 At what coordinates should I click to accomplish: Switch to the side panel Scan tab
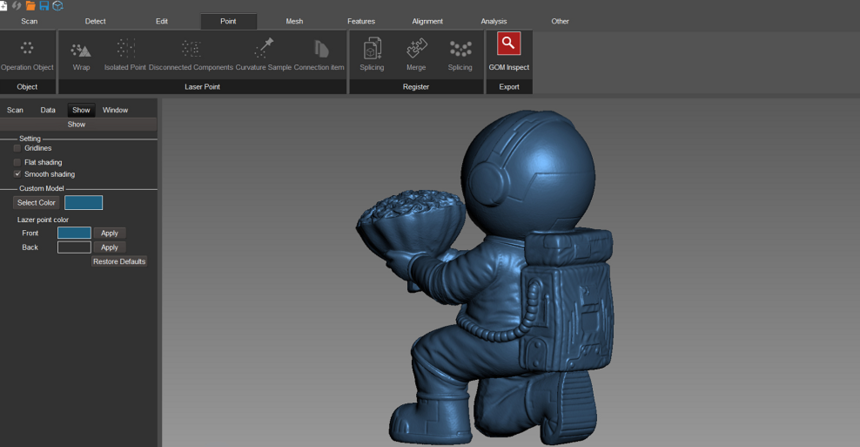click(x=15, y=110)
